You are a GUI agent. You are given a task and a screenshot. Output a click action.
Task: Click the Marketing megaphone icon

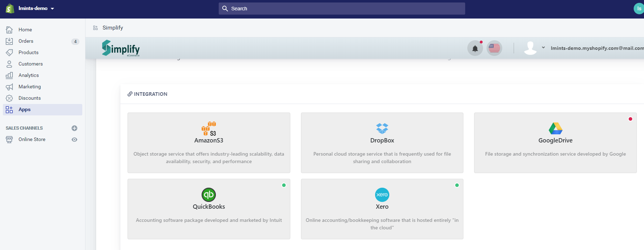tap(9, 87)
